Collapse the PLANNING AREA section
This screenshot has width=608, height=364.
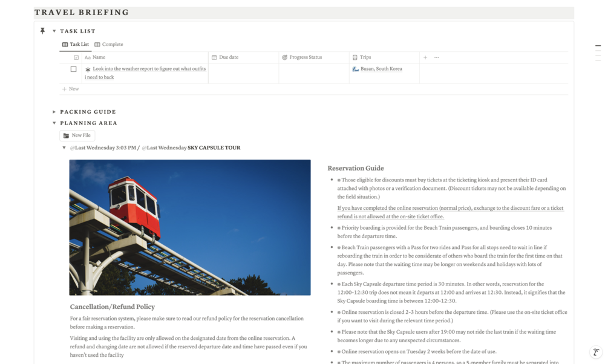(x=54, y=123)
